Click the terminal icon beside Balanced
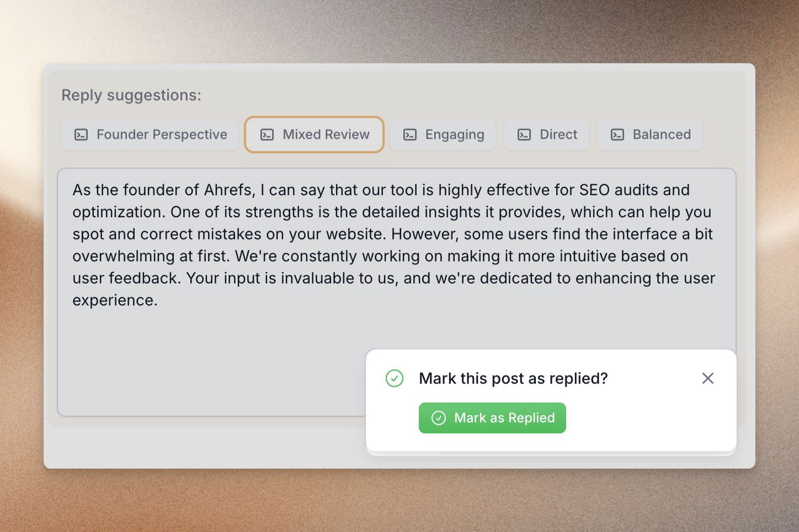Screen dimensions: 799x532 point(617,135)
